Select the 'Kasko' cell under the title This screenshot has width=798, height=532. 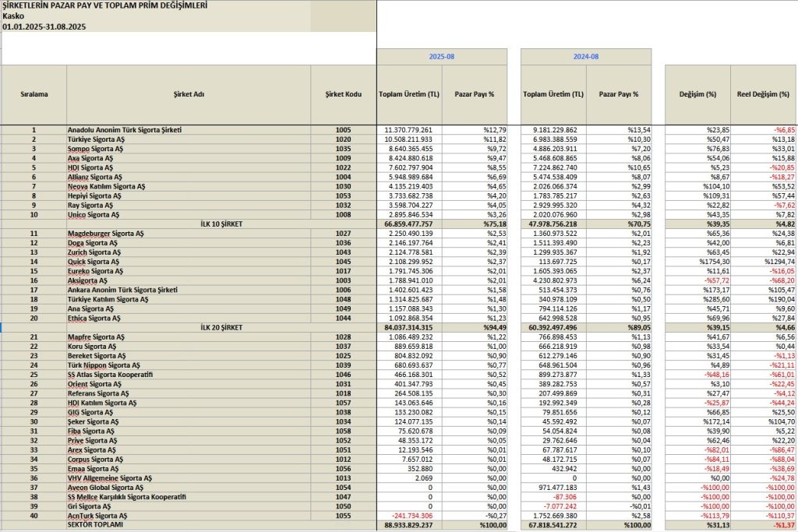13,16
